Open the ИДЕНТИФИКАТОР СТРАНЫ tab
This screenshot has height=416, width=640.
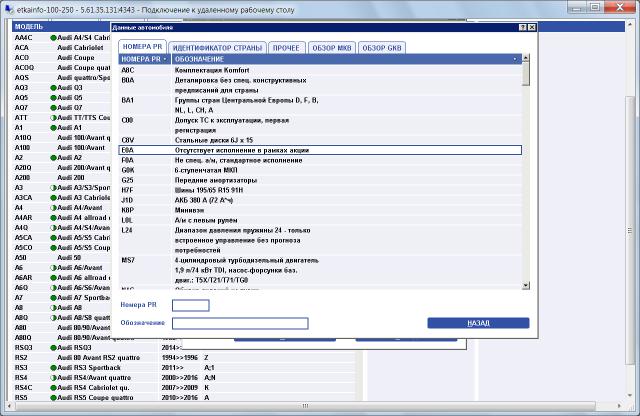(217, 48)
